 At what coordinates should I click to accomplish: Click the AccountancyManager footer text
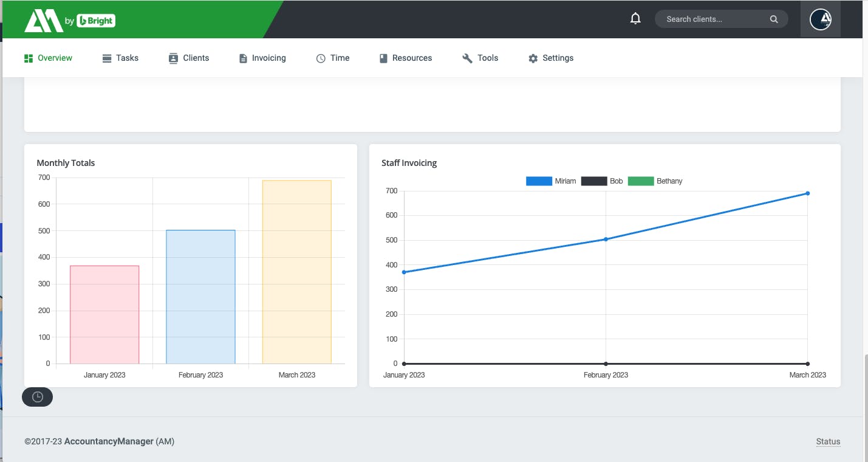pos(109,441)
